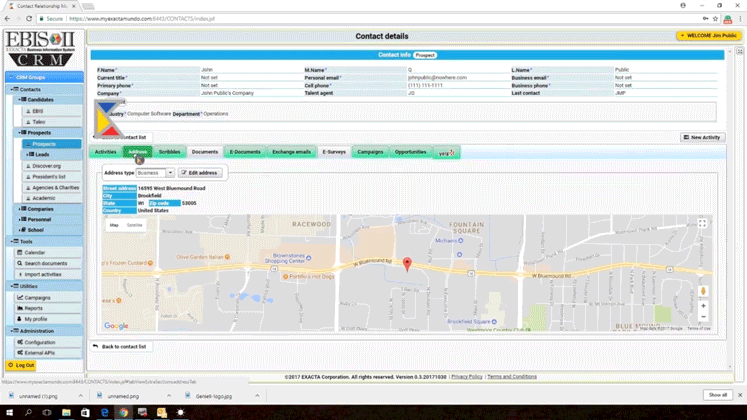Click the Edit address button
Screen dimensions: 747x420
pos(200,173)
